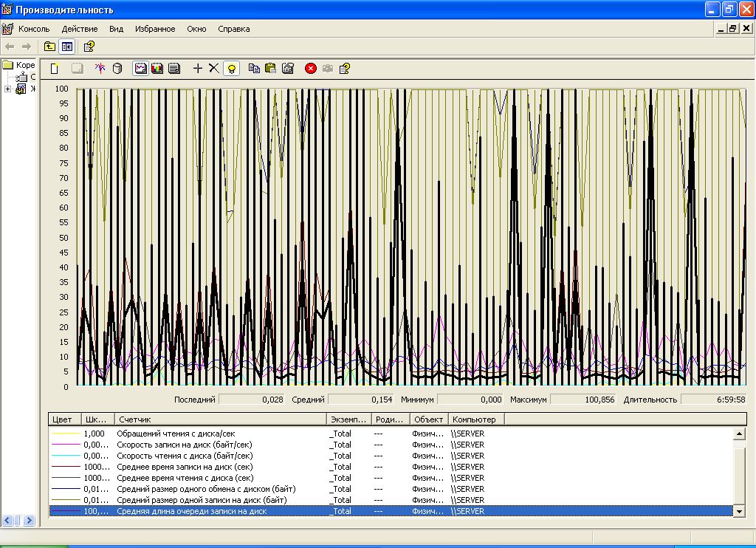Expand the tree node with plus sign
Screen dimensions: 756x548
coord(7,89)
